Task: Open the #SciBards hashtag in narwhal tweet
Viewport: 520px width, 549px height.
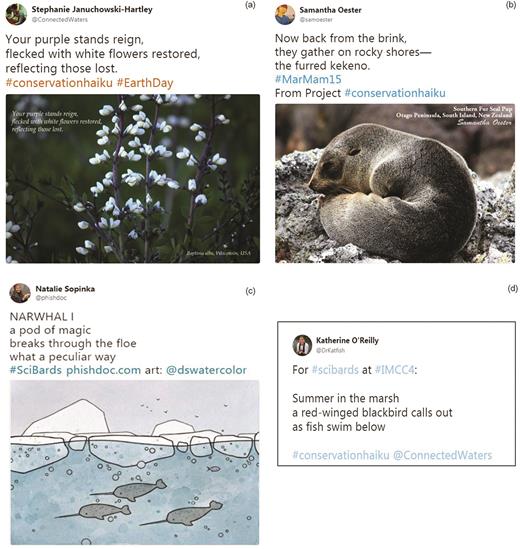Action: pos(36,370)
